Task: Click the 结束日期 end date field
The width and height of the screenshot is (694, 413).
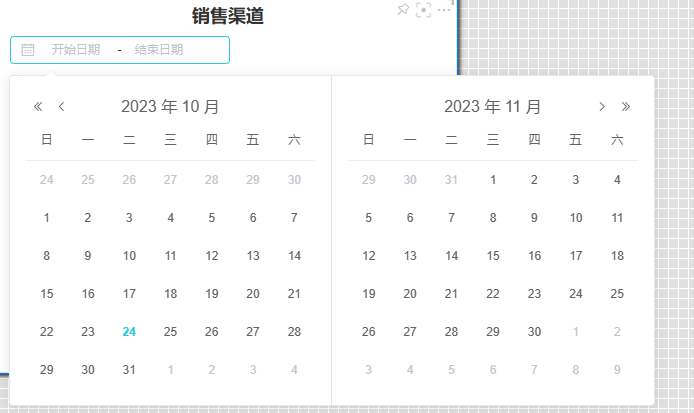Action: coord(159,50)
